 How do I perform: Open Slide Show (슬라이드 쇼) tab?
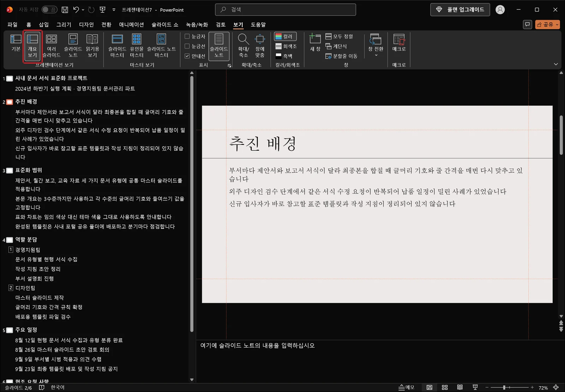click(165, 24)
